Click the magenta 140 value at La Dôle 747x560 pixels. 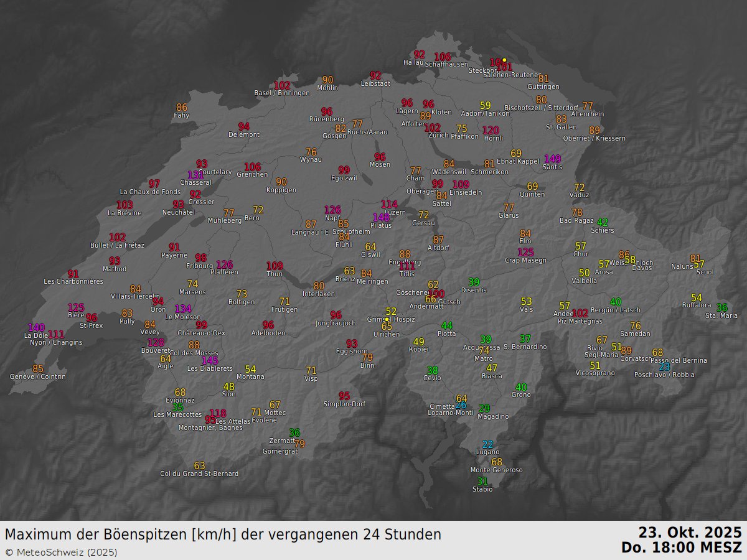coord(36,327)
